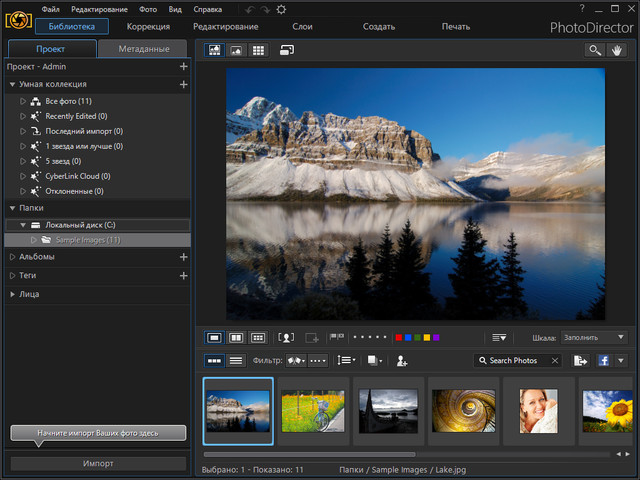The height and width of the screenshot is (480, 640).
Task: Expand the Sample Images folder tree
Action: coord(33,240)
